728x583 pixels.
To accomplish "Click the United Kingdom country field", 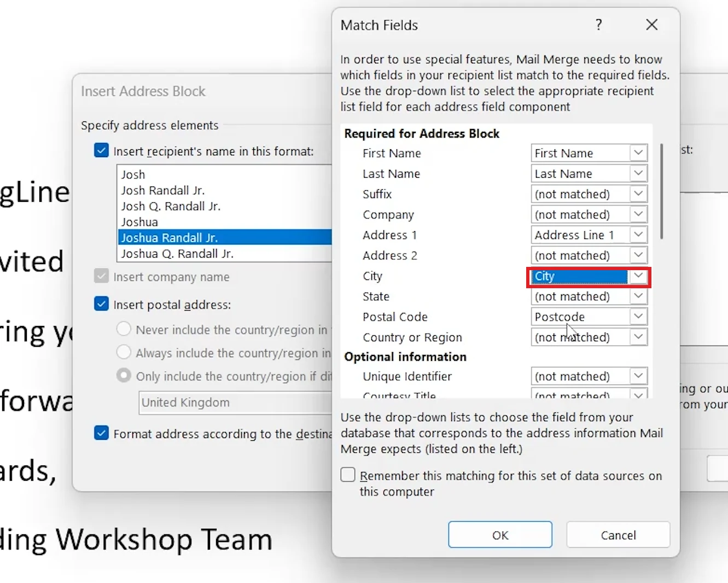I will (235, 403).
